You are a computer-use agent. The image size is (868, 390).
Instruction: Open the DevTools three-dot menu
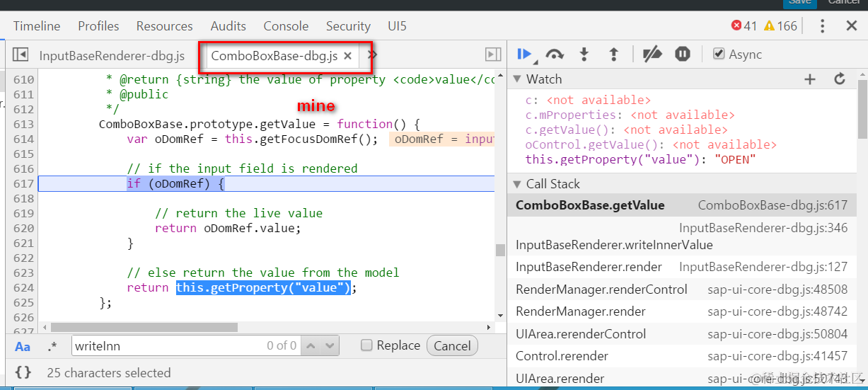point(822,26)
